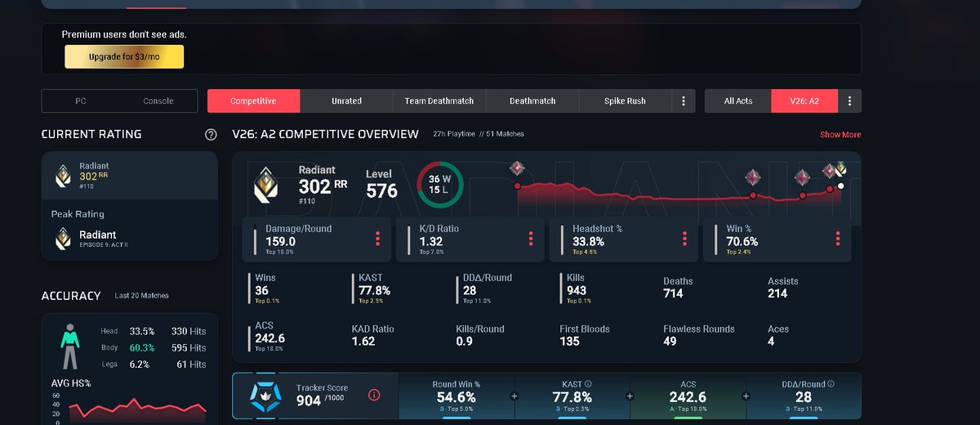980x425 pixels.
Task: Select the Competitive mode tab
Action: pyautogui.click(x=253, y=101)
